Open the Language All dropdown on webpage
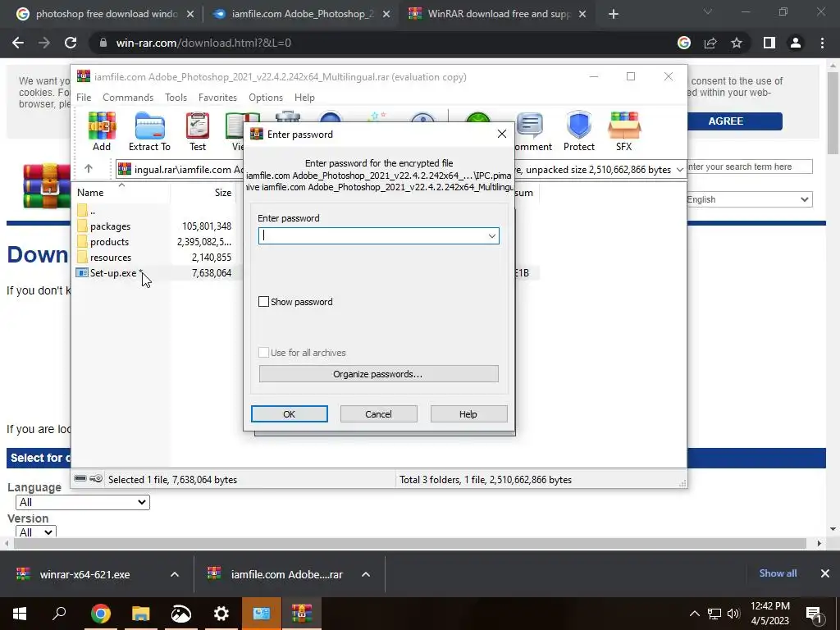The width and height of the screenshot is (840, 630). [x=83, y=502]
